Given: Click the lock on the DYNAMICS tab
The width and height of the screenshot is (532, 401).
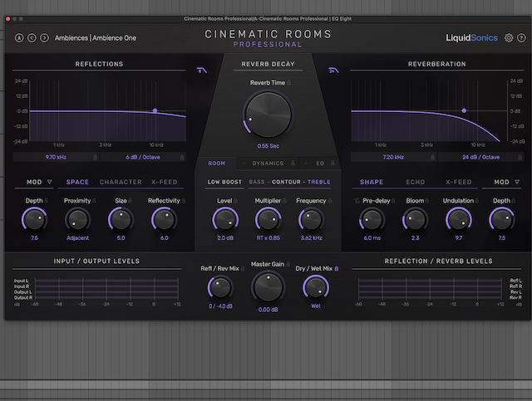Looking at the screenshot, I should [293, 164].
